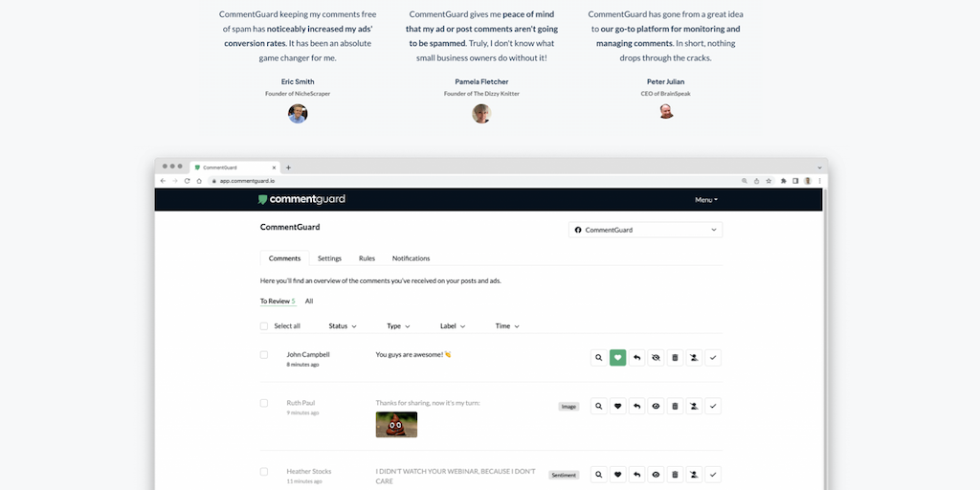Click the search icon in Heather Stocks' row
Screen dimensions: 980x490
[x=599, y=475]
